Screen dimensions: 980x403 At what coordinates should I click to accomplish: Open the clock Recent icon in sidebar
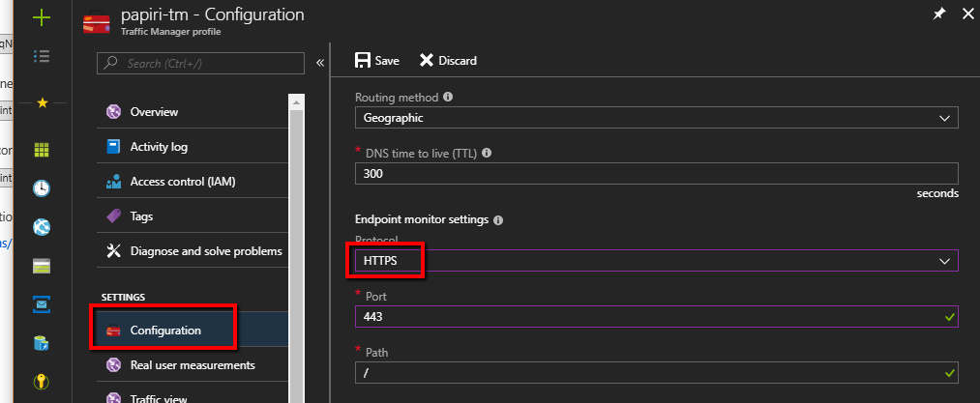[x=42, y=188]
